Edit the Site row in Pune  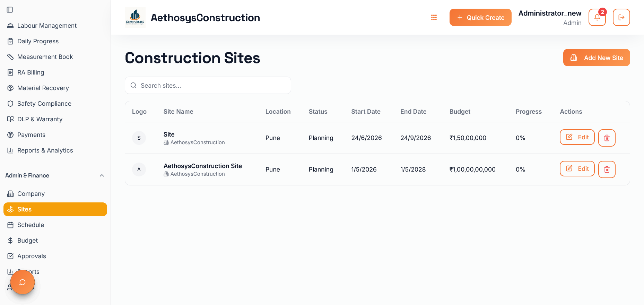pyautogui.click(x=577, y=137)
